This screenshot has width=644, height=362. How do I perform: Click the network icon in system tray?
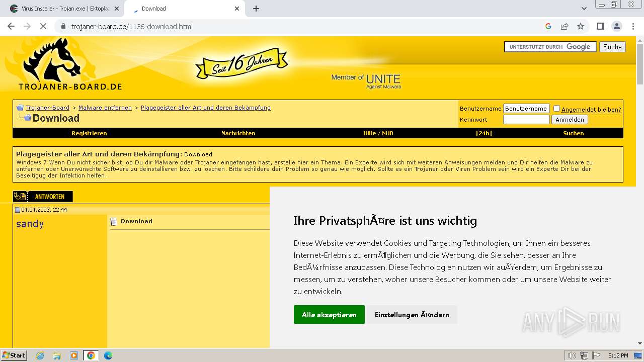[584, 355]
